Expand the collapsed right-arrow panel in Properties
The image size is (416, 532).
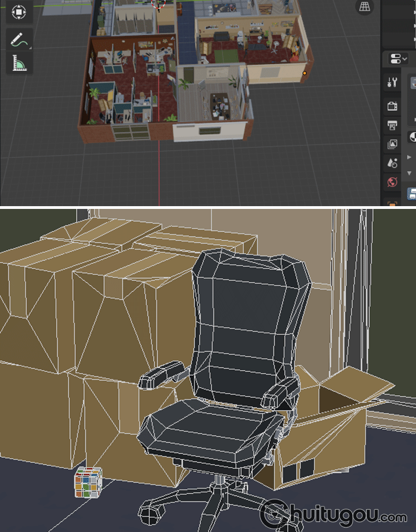pyautogui.click(x=409, y=157)
